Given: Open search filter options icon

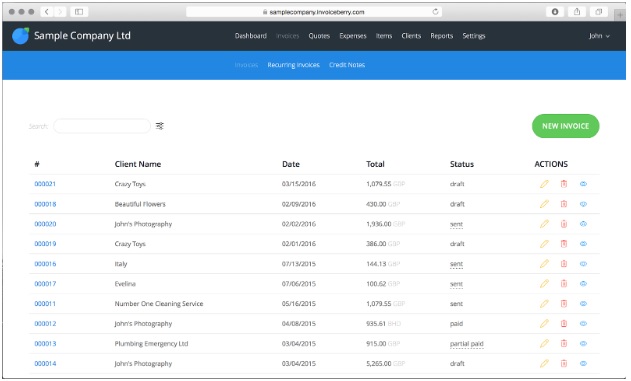Looking at the screenshot, I should click(x=160, y=126).
